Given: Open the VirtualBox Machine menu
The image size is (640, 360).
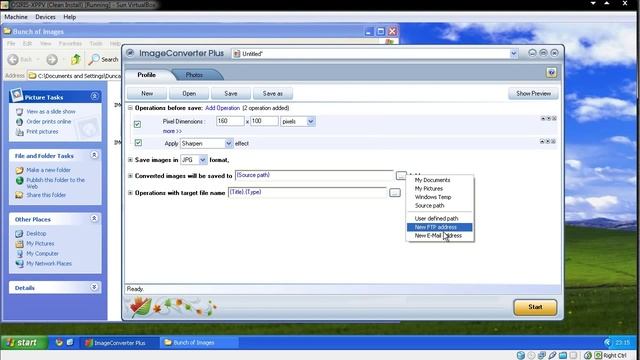Looking at the screenshot, I should click(x=16, y=17).
